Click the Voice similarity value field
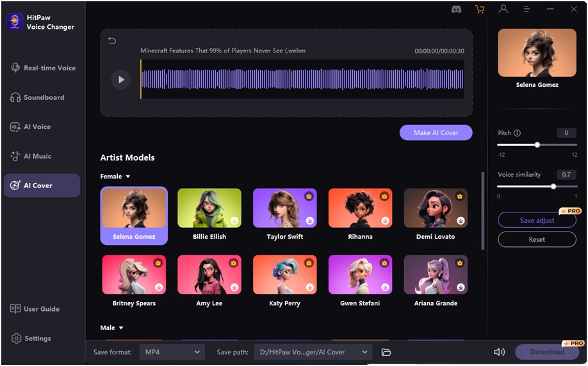 566,175
